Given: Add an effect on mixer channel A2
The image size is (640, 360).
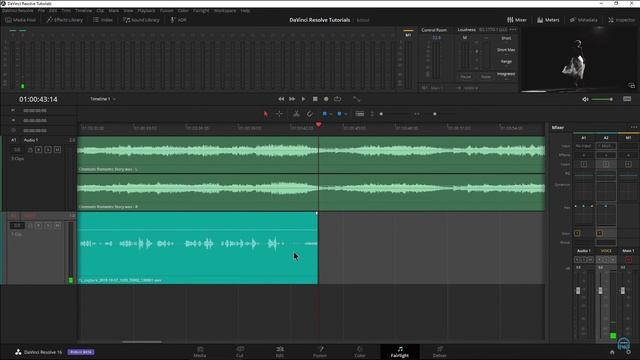Looking at the screenshot, I should click(606, 155).
